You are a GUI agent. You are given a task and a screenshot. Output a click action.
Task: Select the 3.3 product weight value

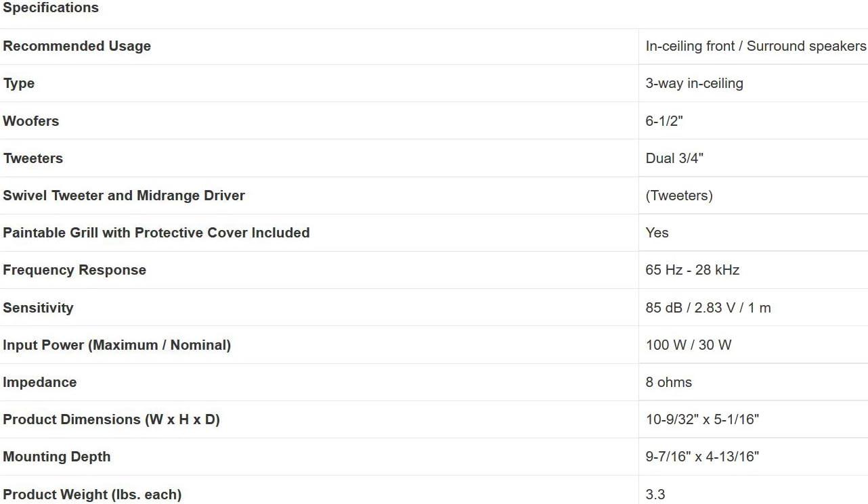click(655, 495)
